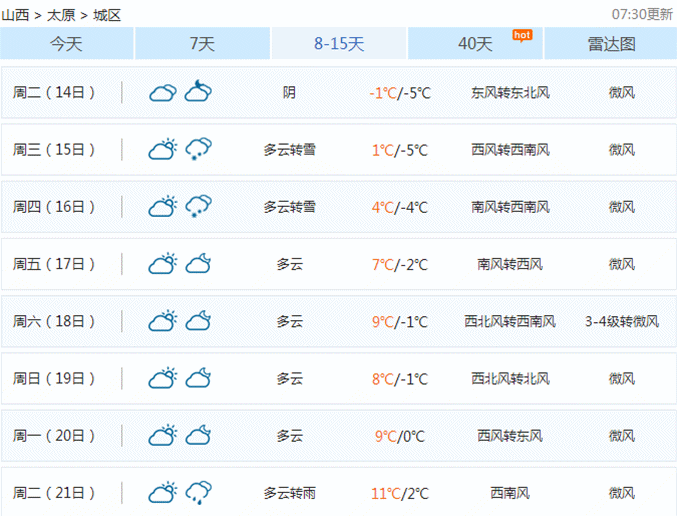The height and width of the screenshot is (516, 677).
Task: Open the 40天 forecast tab
Action: click(x=475, y=43)
